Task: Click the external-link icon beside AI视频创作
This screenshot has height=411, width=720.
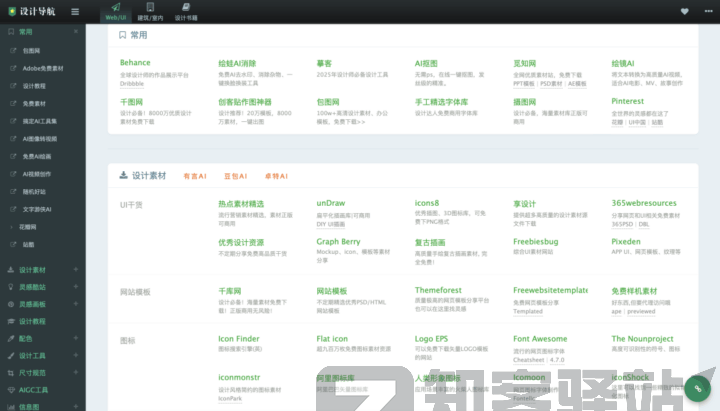Action: 13,174
